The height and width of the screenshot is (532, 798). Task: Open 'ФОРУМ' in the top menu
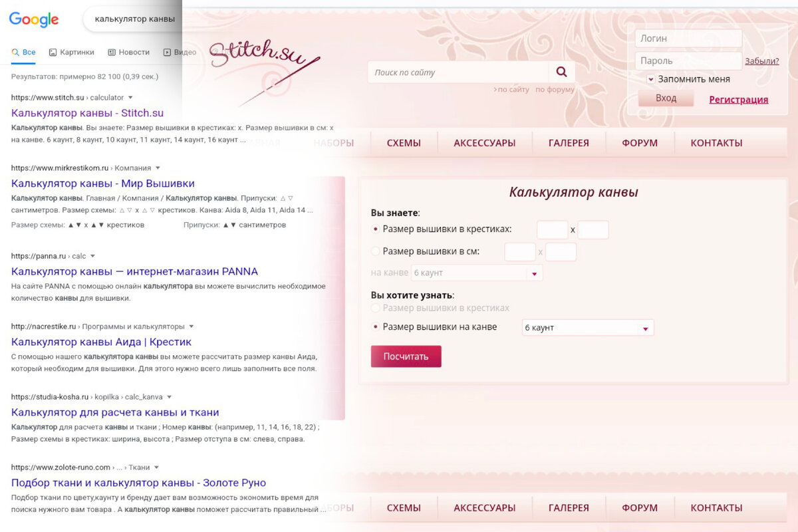coord(640,143)
